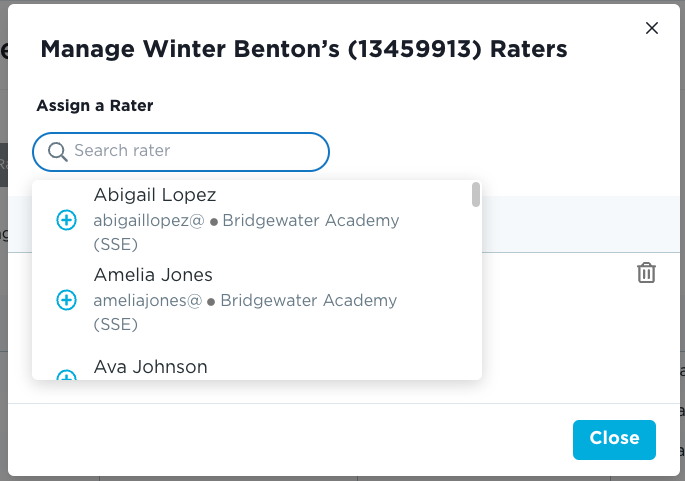
Task: Click the plus icon beside Amelia Jones
Action: click(66, 299)
